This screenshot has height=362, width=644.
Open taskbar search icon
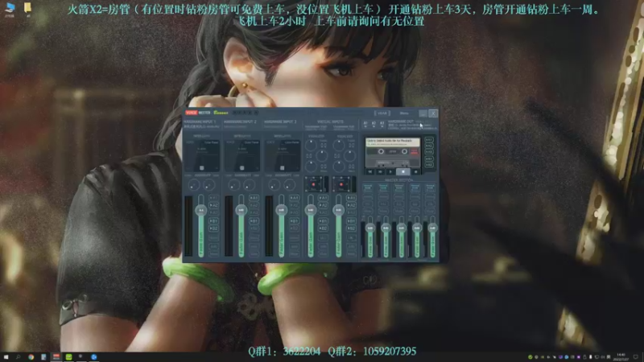(x=18, y=357)
